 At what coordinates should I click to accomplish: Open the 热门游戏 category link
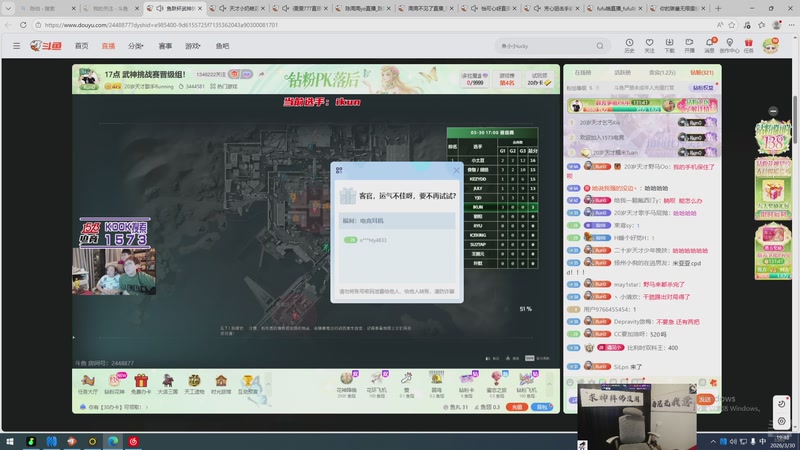point(223,87)
